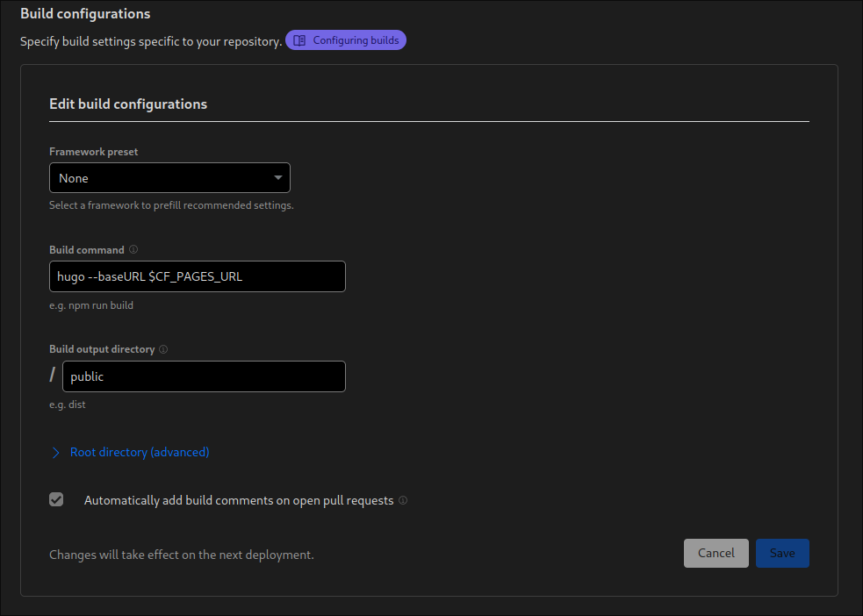Click the chevron before Root directory (advanced)
Screen dimensions: 863x616
(55, 452)
